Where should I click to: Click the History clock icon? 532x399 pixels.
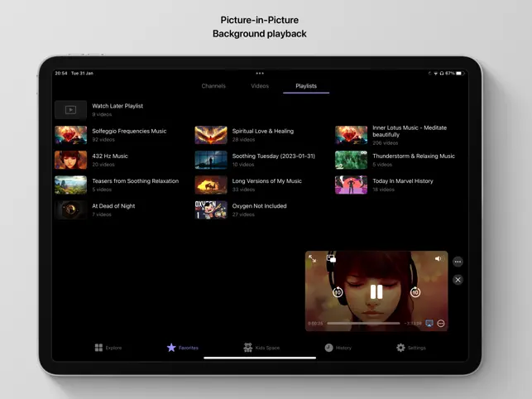point(328,348)
